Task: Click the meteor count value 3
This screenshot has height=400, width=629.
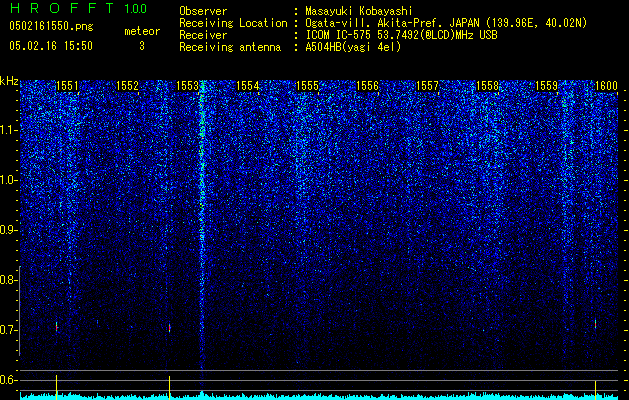Action: (x=142, y=46)
